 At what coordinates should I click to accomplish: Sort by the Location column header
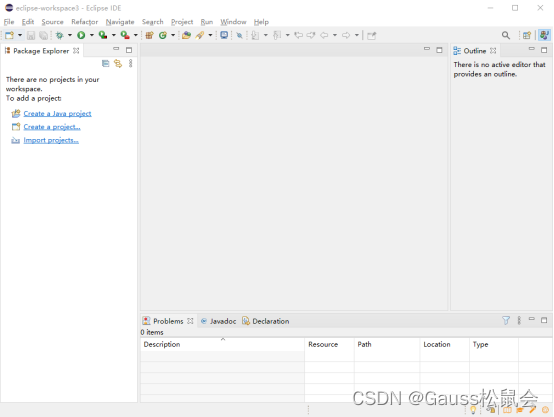pos(445,344)
